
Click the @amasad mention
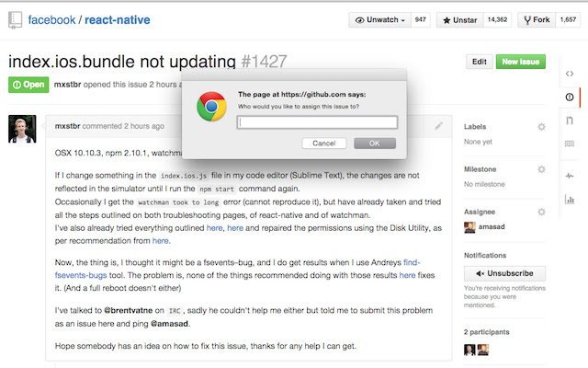169,324
